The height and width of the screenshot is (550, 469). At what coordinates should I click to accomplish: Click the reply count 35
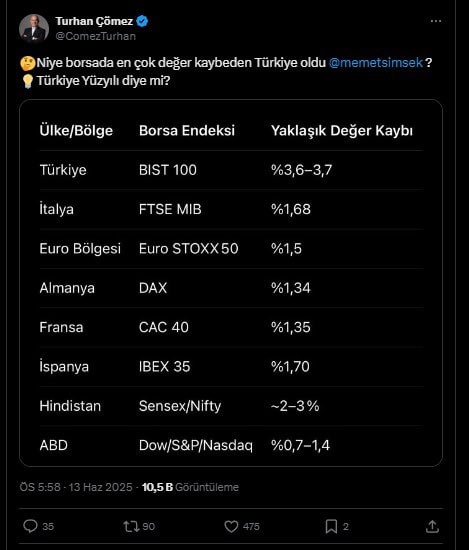click(48, 526)
